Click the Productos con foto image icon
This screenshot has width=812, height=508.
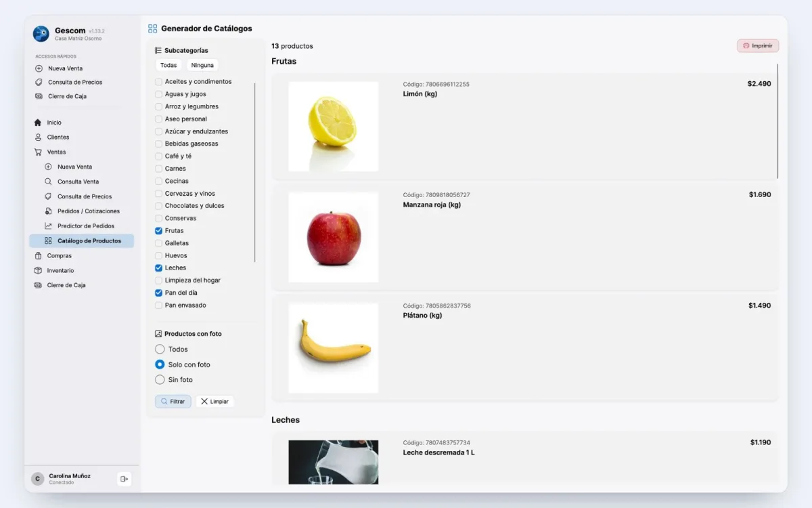tap(158, 334)
